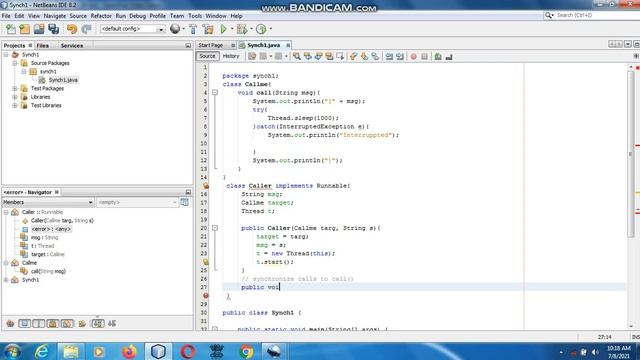Click Find Selection magnifier in editor toolbar
This screenshot has height=360, width=640.
click(x=297, y=56)
